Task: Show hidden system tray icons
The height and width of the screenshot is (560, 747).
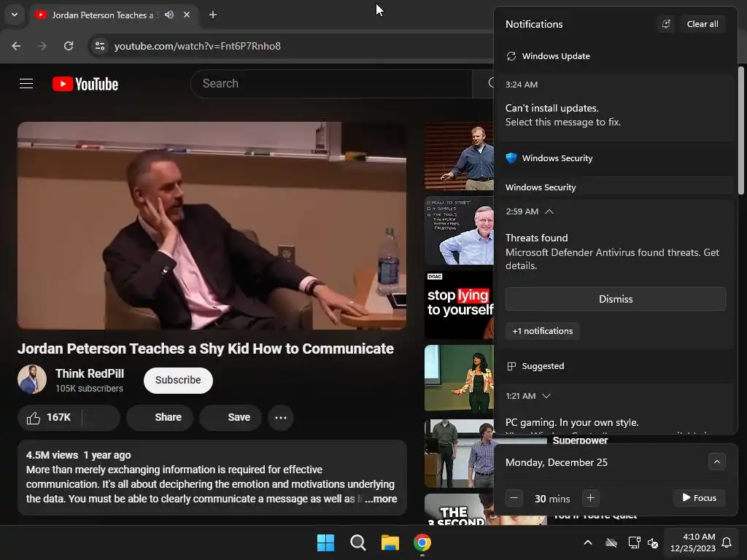Action: pos(588,542)
